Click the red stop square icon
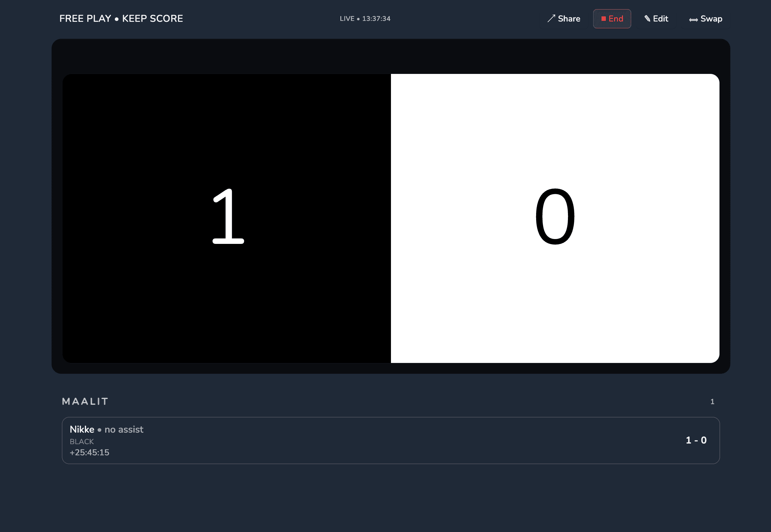 [x=603, y=19]
